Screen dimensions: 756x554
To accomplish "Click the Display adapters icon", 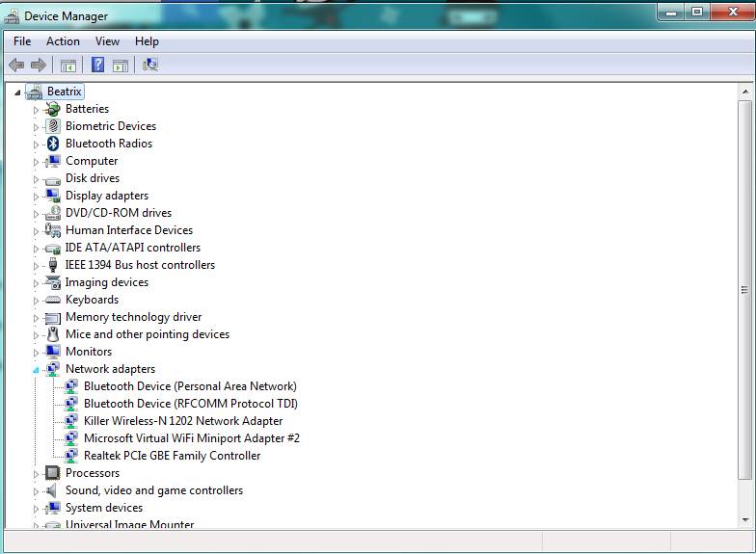I will 52,196.
